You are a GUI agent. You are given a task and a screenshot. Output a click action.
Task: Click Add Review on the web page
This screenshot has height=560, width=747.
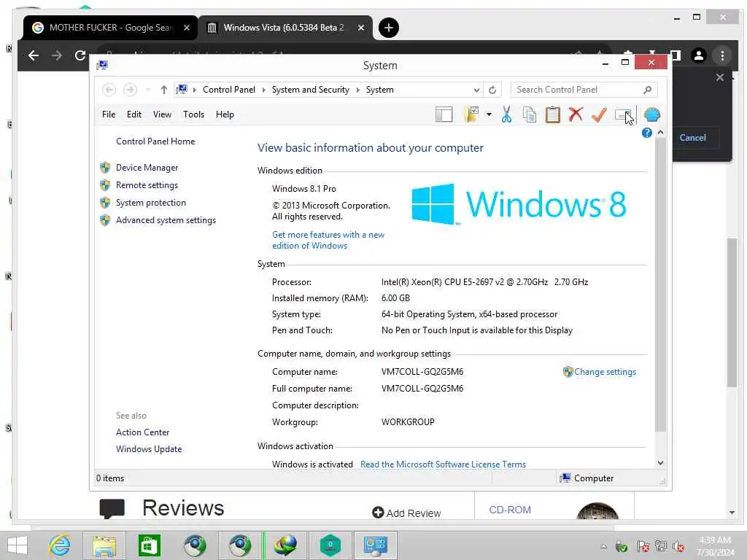click(406, 513)
